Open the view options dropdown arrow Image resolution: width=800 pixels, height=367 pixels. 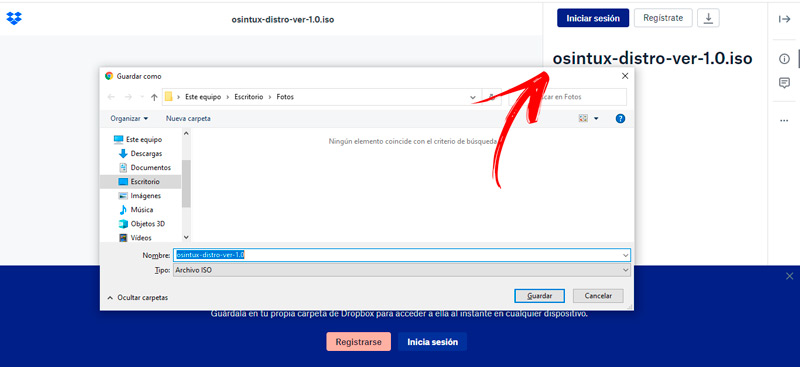pos(596,118)
